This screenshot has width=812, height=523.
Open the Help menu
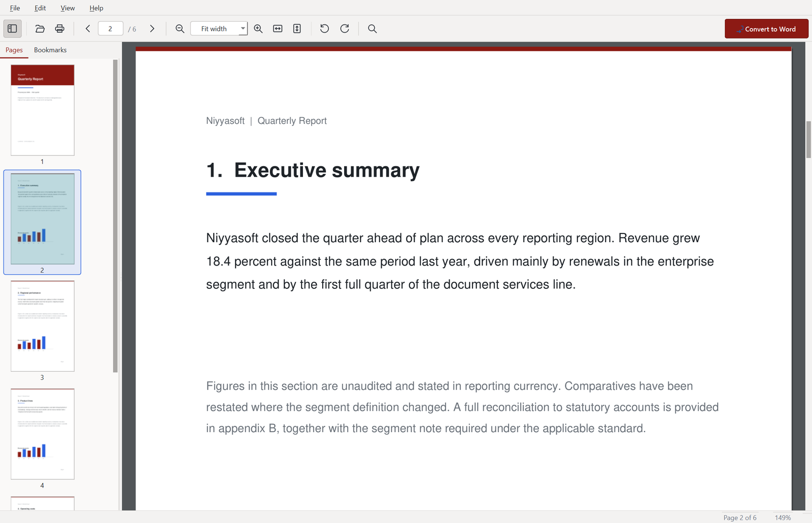[x=96, y=8]
